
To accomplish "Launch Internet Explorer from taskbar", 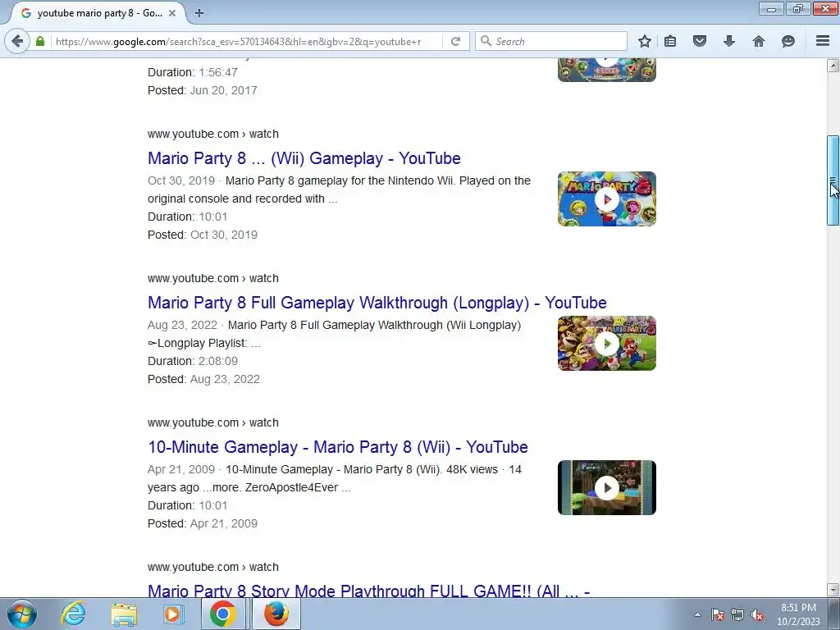I will [x=73, y=614].
